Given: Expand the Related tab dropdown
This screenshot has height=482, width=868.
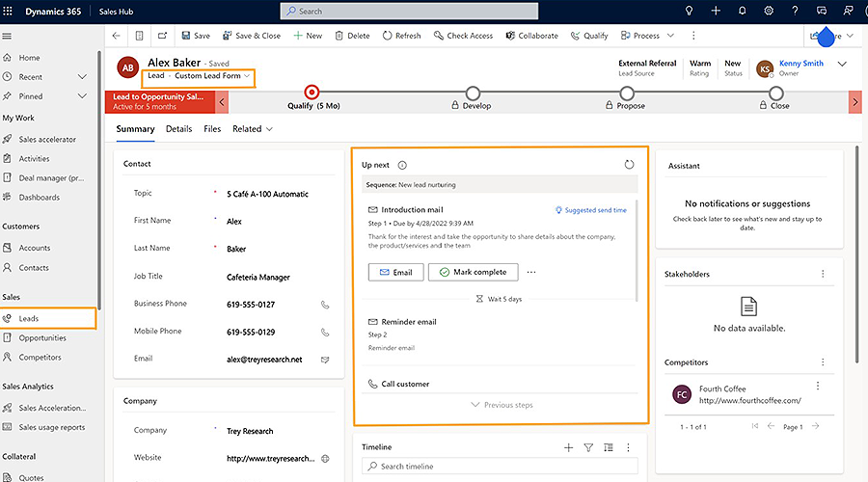Looking at the screenshot, I should point(270,129).
